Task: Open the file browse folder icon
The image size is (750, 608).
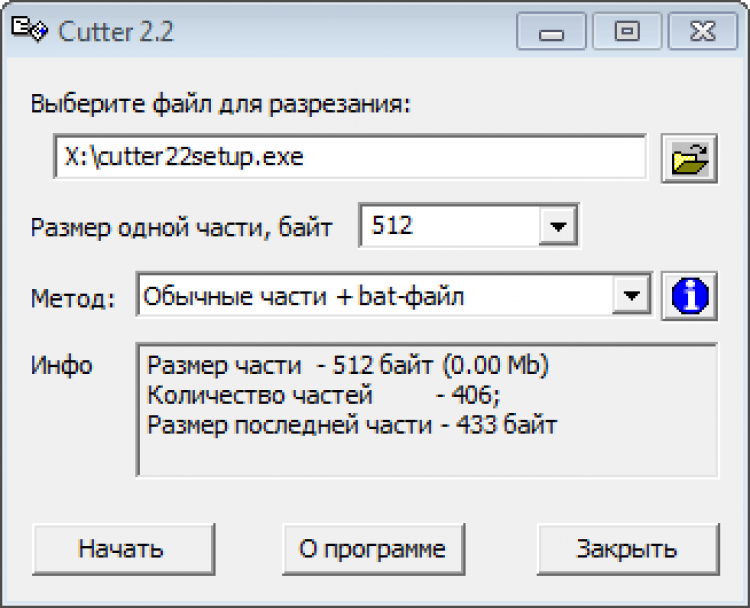Action: click(x=689, y=158)
